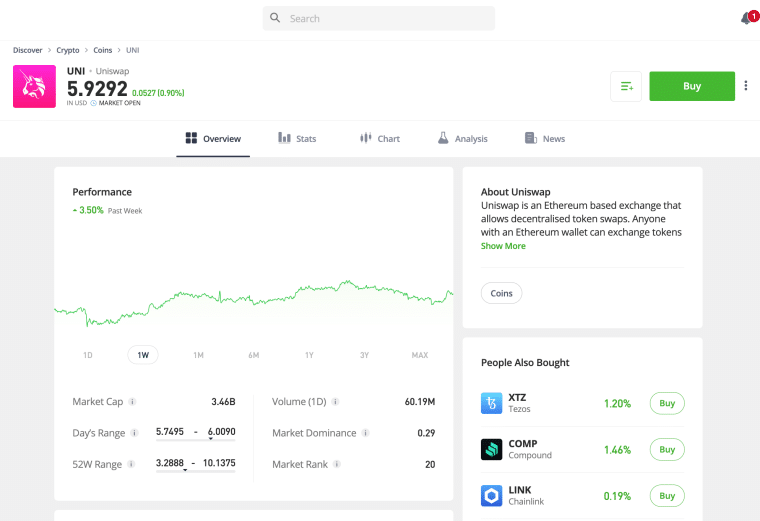Select the MAX chart timeframe
This screenshot has width=760, height=521.
coord(420,355)
